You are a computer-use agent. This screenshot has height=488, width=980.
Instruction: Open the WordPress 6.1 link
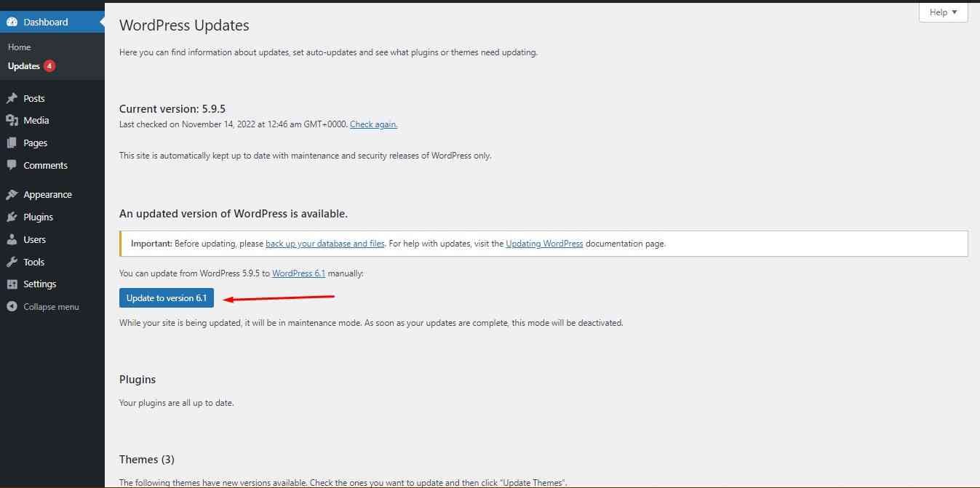[298, 273]
